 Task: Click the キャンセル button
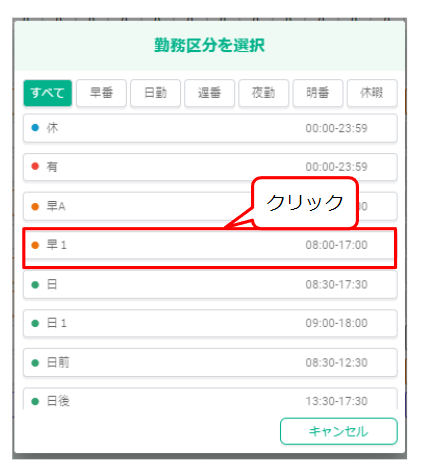[339, 431]
